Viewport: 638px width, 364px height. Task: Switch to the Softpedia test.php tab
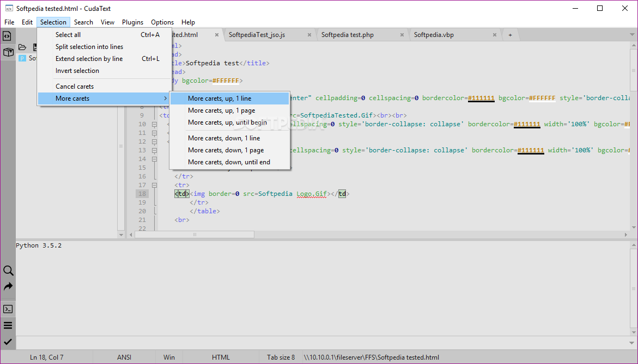348,35
